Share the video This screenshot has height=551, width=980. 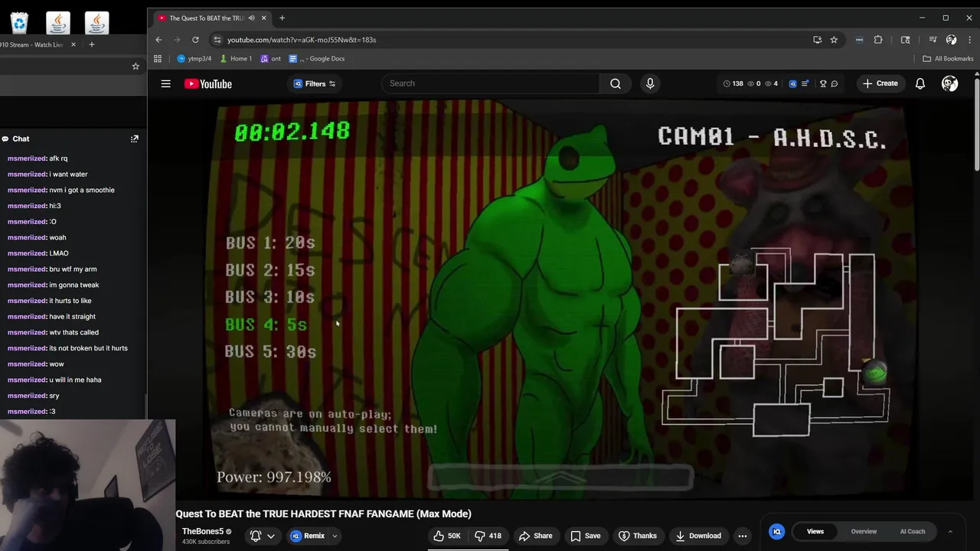click(x=535, y=536)
